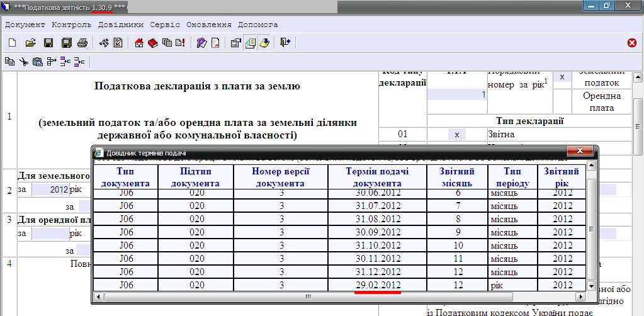Click the paste clipboard icon
This screenshot has width=644, height=316.
pos(37,62)
